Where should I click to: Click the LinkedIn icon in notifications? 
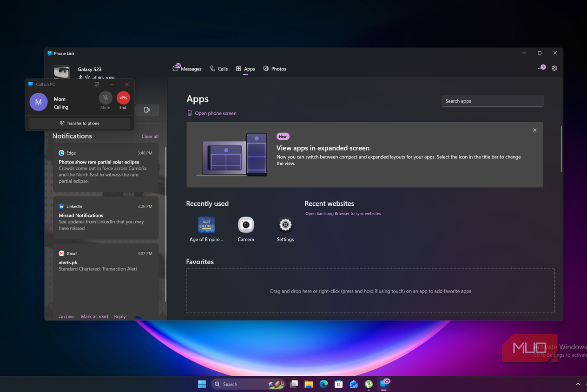click(x=61, y=206)
